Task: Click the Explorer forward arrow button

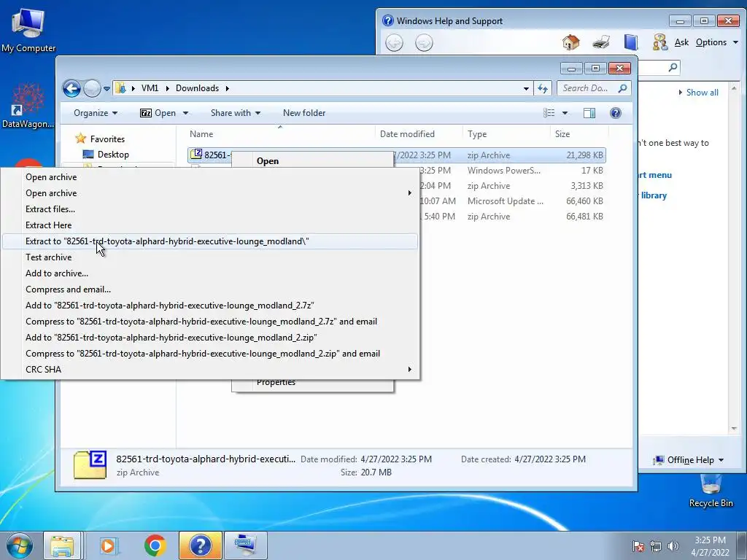Action: 91,88
